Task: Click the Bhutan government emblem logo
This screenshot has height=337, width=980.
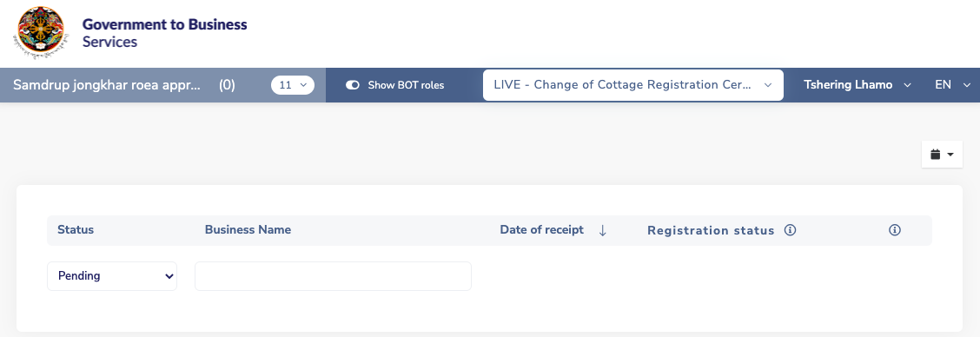Action: pos(41,33)
